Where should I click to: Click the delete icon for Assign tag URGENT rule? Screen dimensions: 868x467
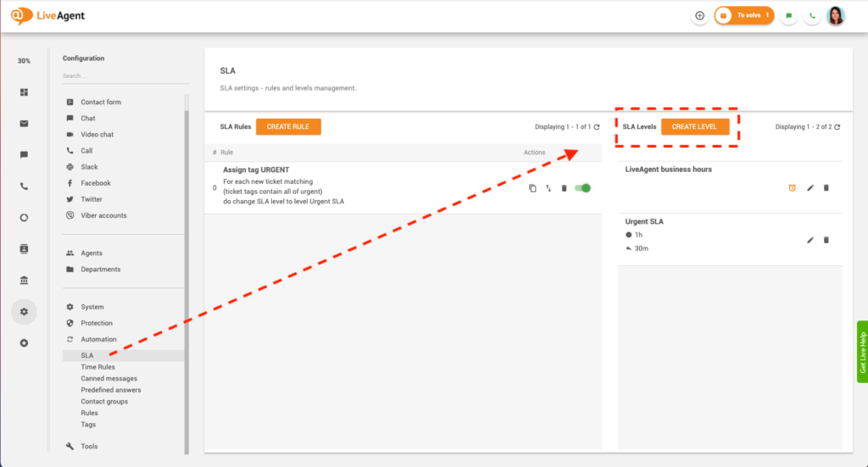565,188
